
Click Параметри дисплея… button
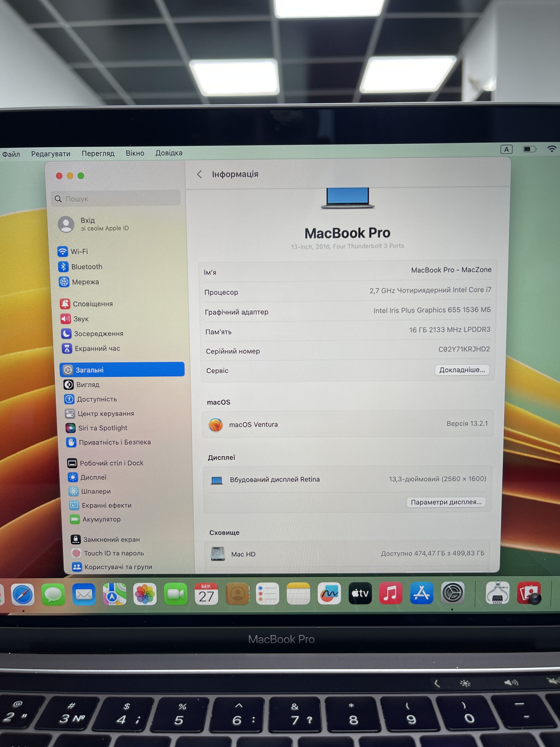446,502
